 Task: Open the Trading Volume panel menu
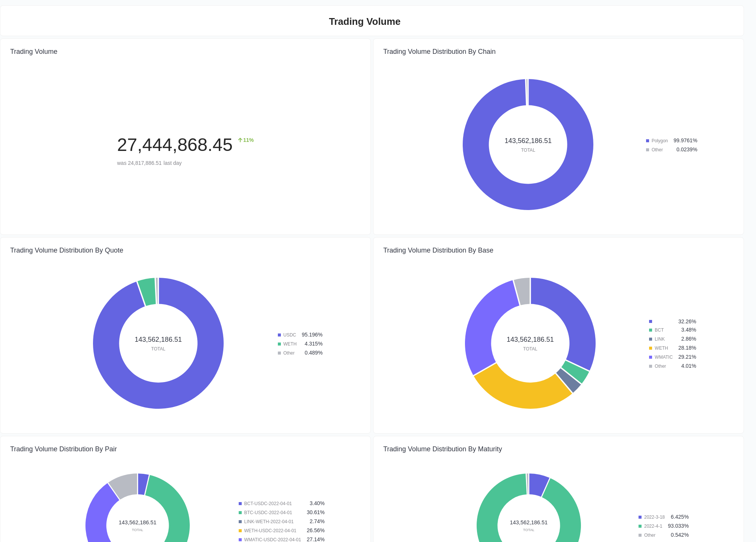(34, 52)
